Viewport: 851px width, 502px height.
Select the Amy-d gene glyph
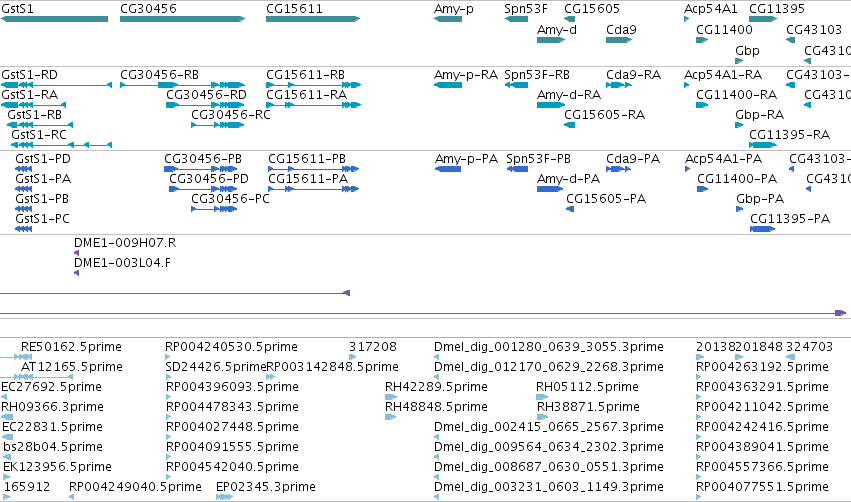coord(551,40)
